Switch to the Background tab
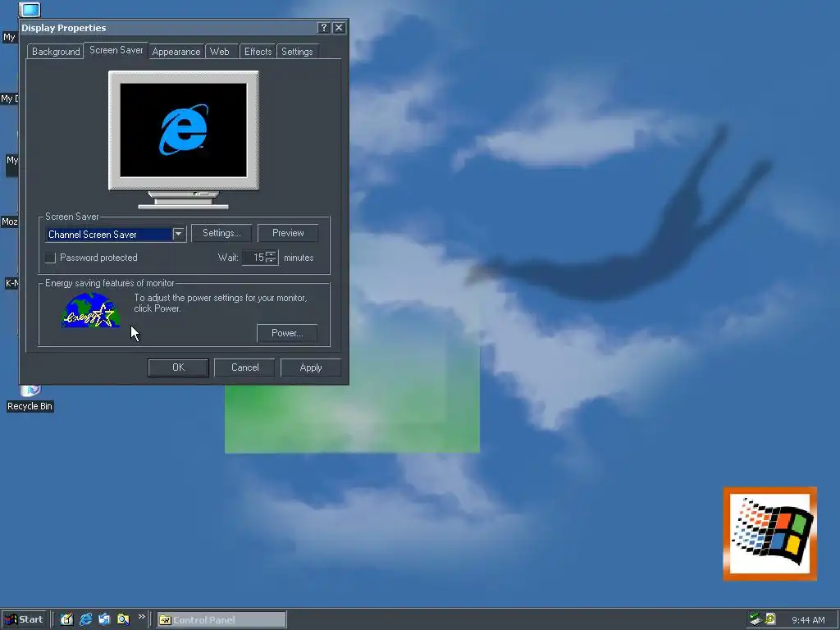 [56, 52]
